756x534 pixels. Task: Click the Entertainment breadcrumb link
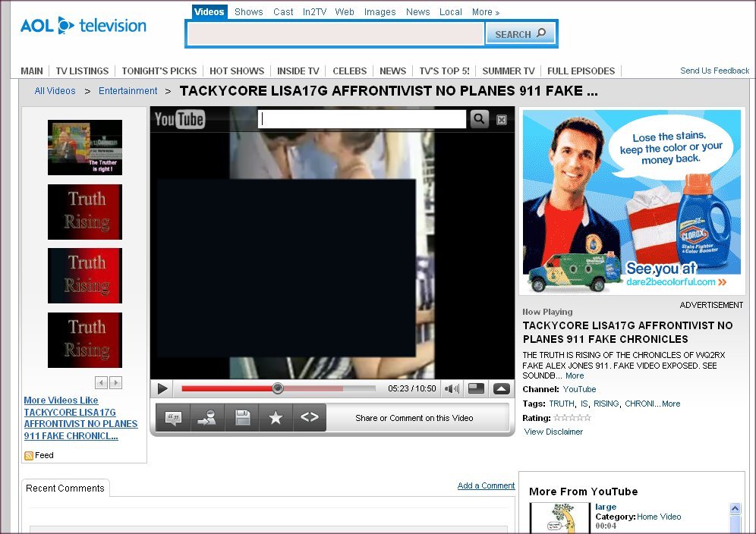[x=128, y=90]
